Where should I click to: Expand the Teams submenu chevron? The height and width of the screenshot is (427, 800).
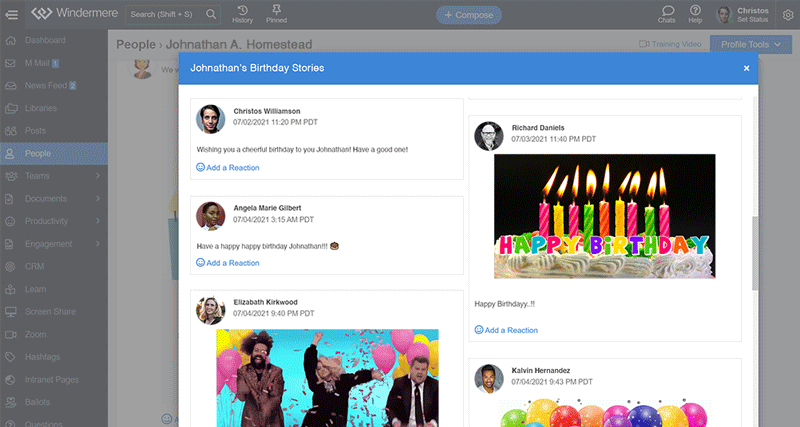(x=97, y=176)
